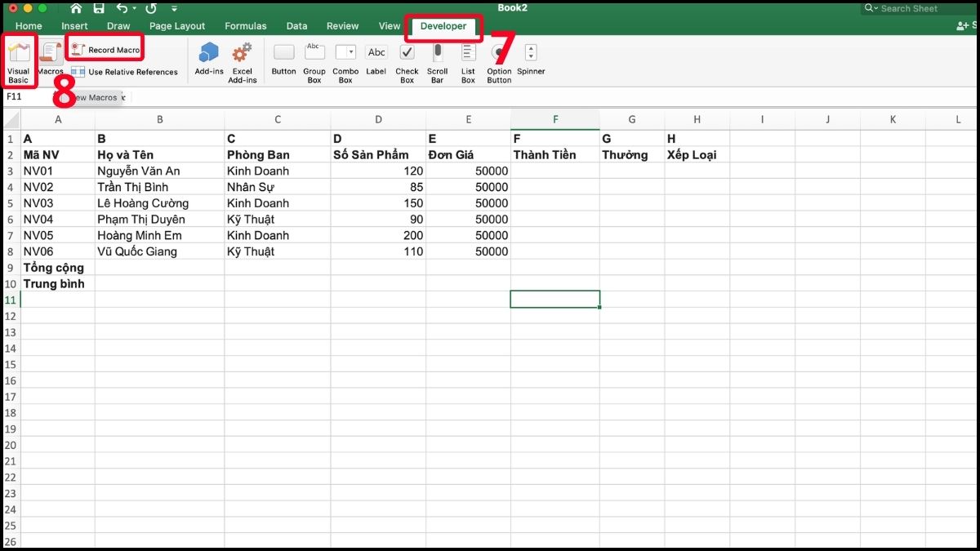Select the Developer tab
The width and height of the screenshot is (980, 551).
click(x=443, y=26)
